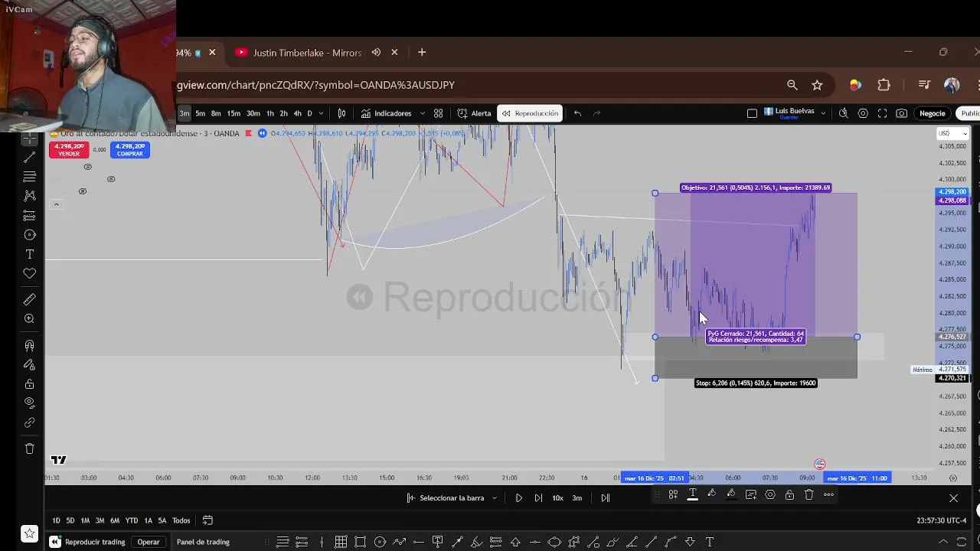Change the 10x replay speed
This screenshot has height=551, width=980.
(557, 498)
